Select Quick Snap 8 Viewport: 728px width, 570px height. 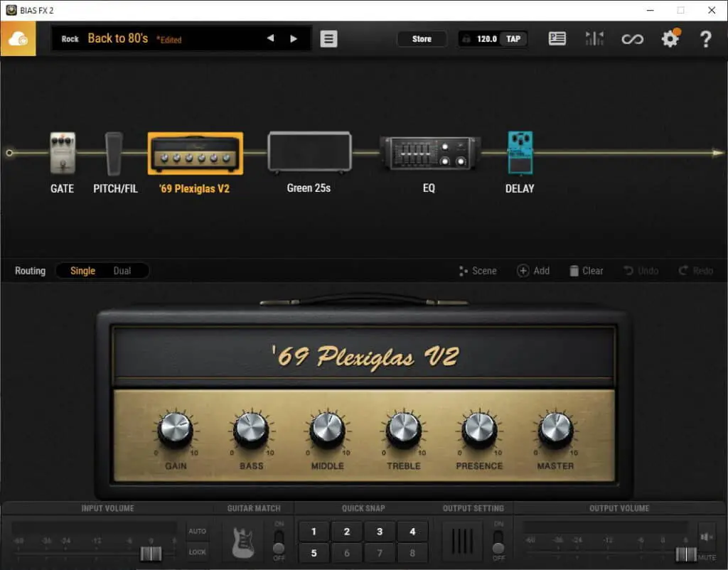click(x=412, y=553)
